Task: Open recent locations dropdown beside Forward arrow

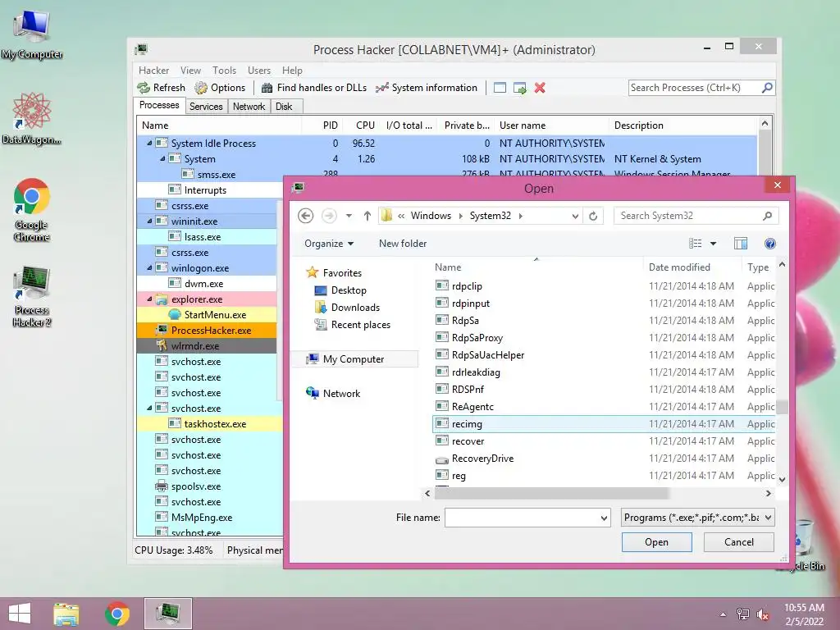Action: click(349, 216)
